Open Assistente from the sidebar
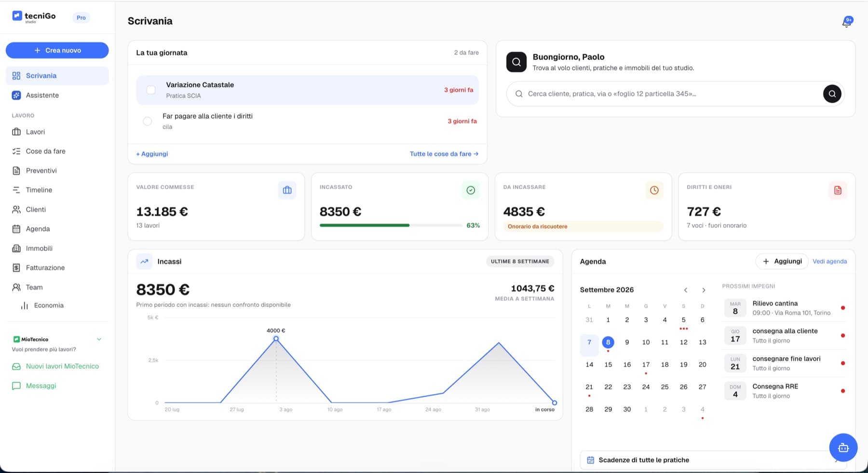Image resolution: width=868 pixels, height=473 pixels. coord(57,95)
